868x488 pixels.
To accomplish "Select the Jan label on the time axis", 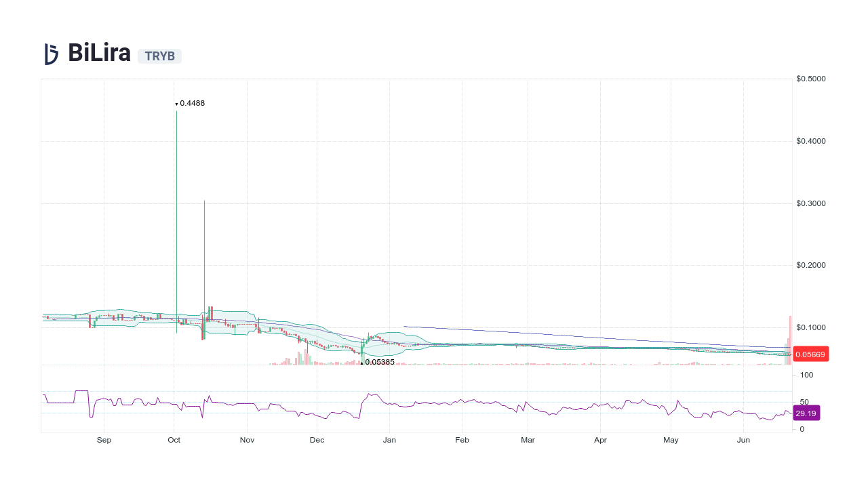I will (x=389, y=440).
